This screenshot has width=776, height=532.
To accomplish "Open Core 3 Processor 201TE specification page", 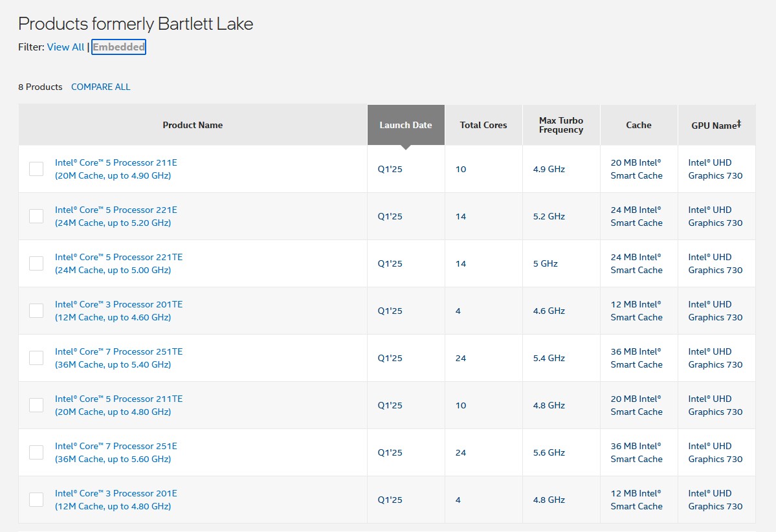I will tap(117, 304).
